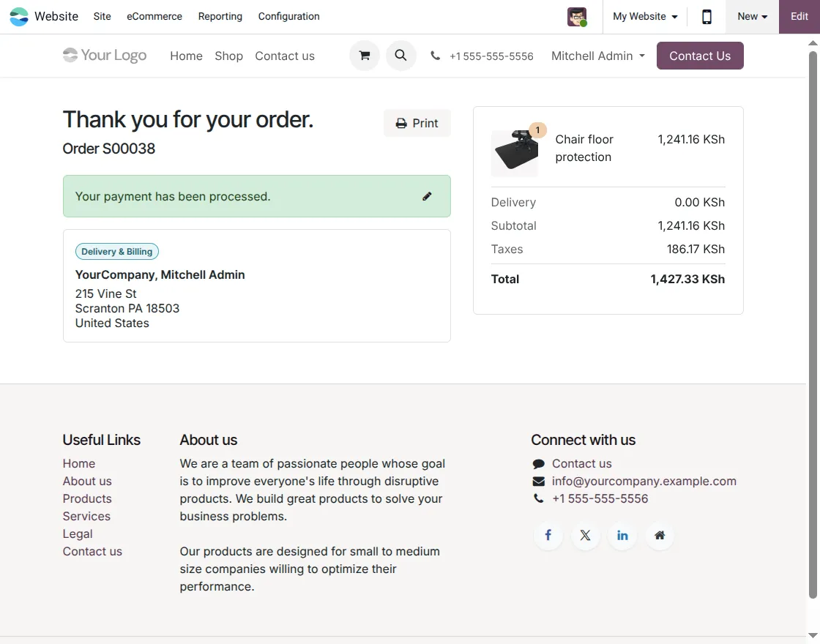Open Contact us link under Useful Links
The height and width of the screenshot is (644, 820).
(x=92, y=552)
